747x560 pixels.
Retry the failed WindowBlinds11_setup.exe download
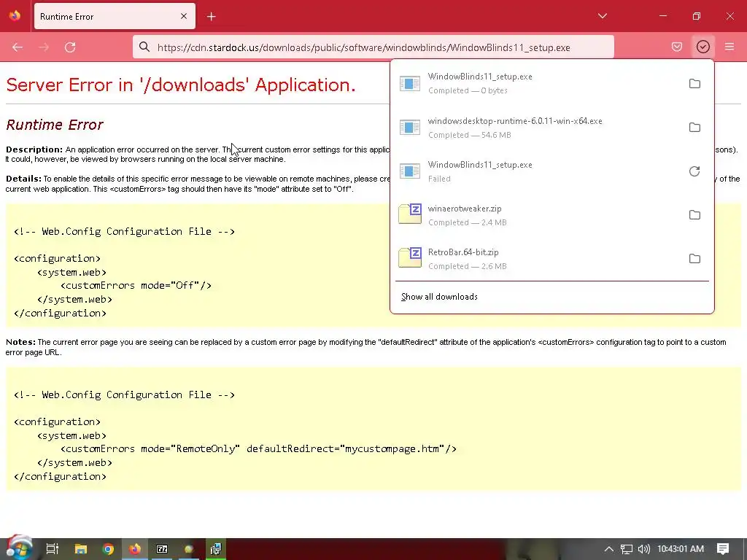(694, 171)
